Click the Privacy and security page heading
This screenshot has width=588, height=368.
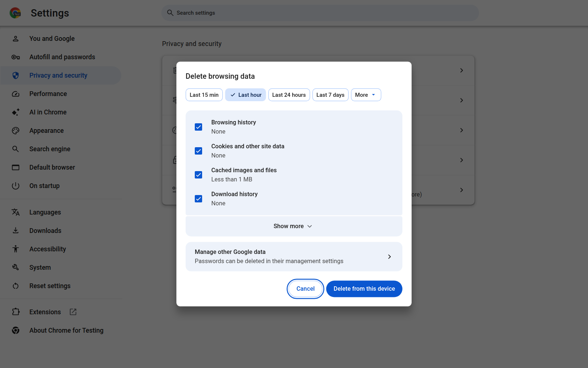click(x=192, y=44)
